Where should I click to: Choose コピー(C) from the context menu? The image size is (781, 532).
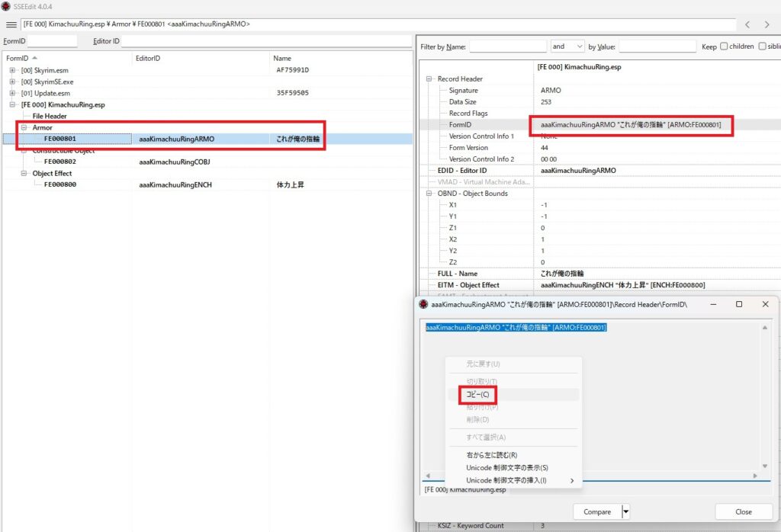(477, 395)
